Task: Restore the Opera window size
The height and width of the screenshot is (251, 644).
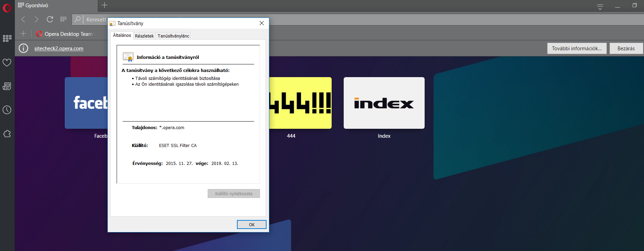Action: 634,5
